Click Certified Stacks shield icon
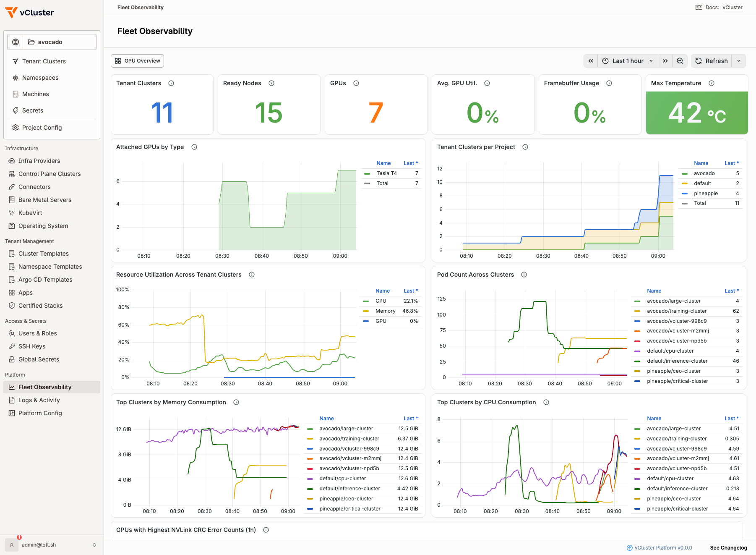The width and height of the screenshot is (756, 555). (12, 306)
